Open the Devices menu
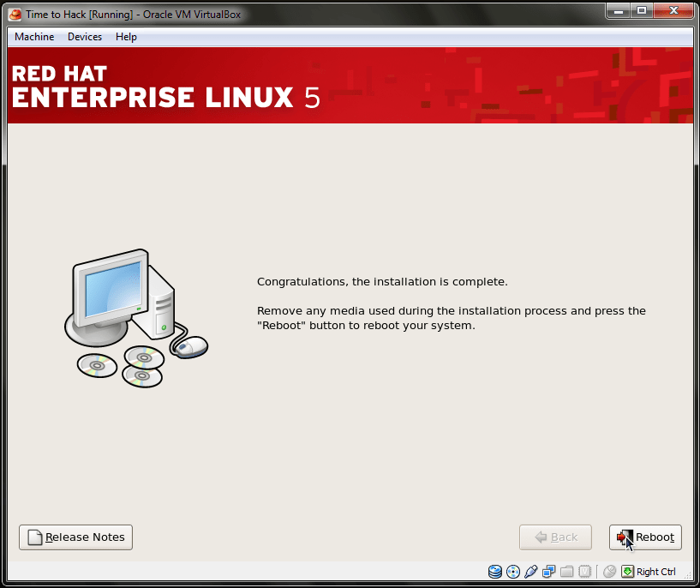The image size is (700, 588). 85,37
